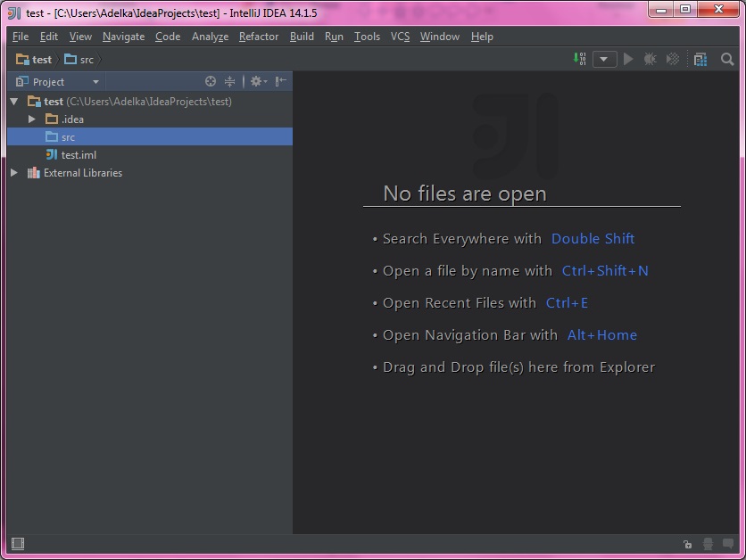Click the Ctrl+E shortcut text
The height and width of the screenshot is (560, 746).
pos(567,303)
